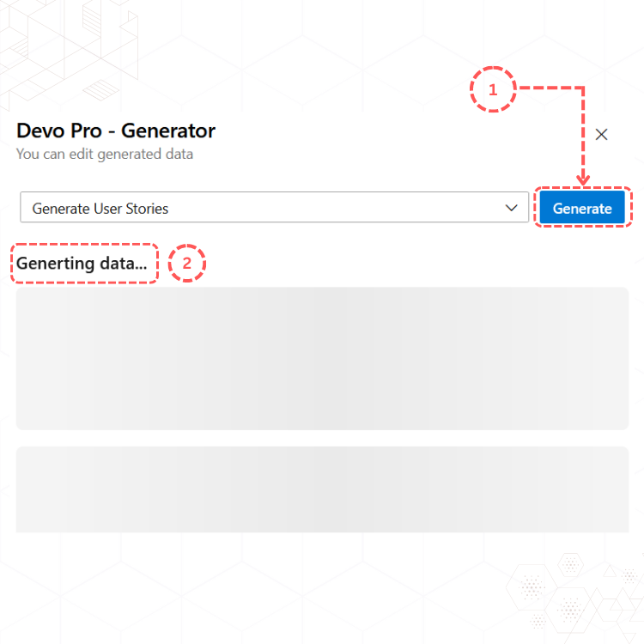Click the red arrowhead pointing at Generate
The height and width of the screenshot is (644, 644).
pos(583,179)
